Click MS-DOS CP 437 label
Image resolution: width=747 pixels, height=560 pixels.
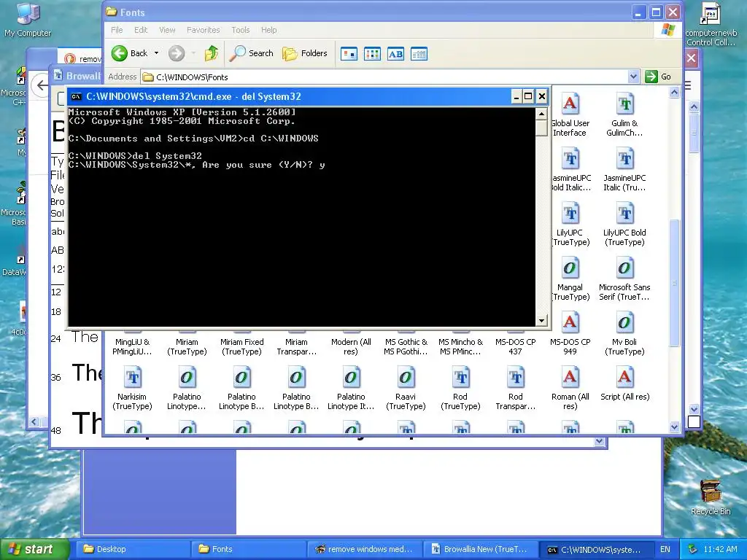click(516, 346)
